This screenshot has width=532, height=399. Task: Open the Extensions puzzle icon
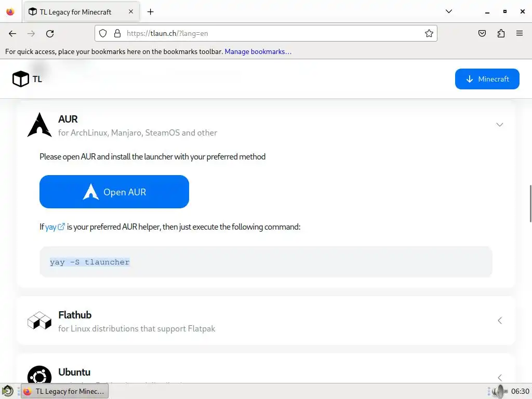(x=501, y=33)
